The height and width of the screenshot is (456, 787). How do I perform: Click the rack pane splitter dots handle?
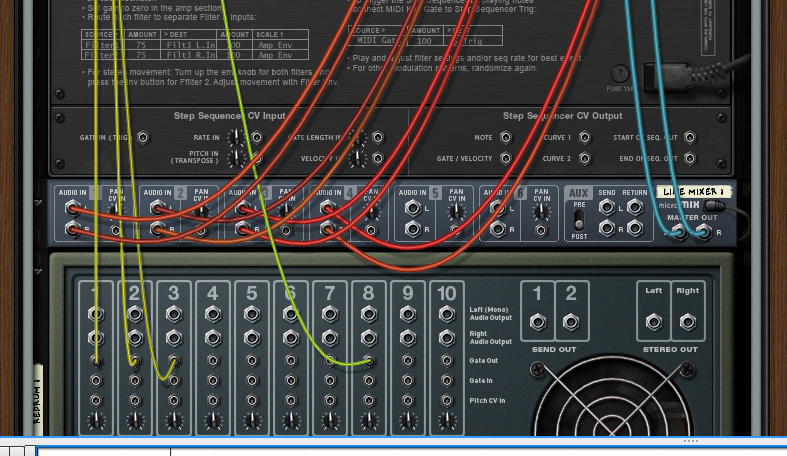click(x=691, y=441)
